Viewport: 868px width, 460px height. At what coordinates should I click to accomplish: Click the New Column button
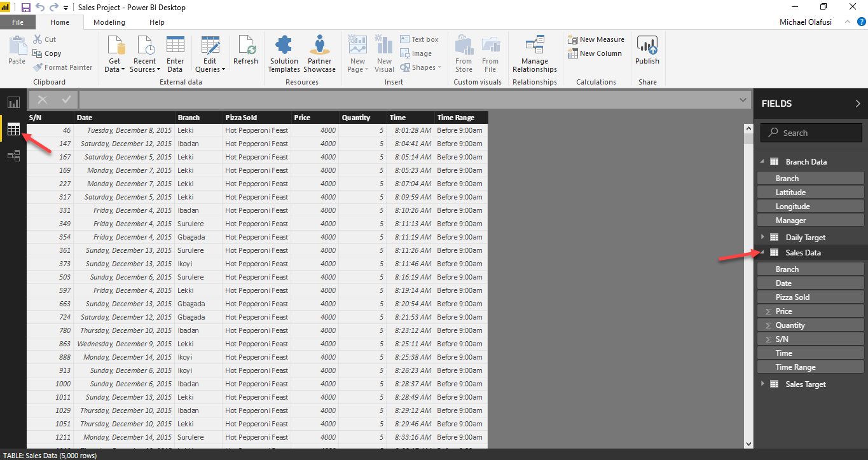[x=596, y=53]
